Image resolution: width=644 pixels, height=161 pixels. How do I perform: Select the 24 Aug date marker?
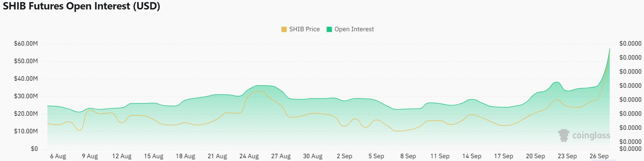point(249,156)
